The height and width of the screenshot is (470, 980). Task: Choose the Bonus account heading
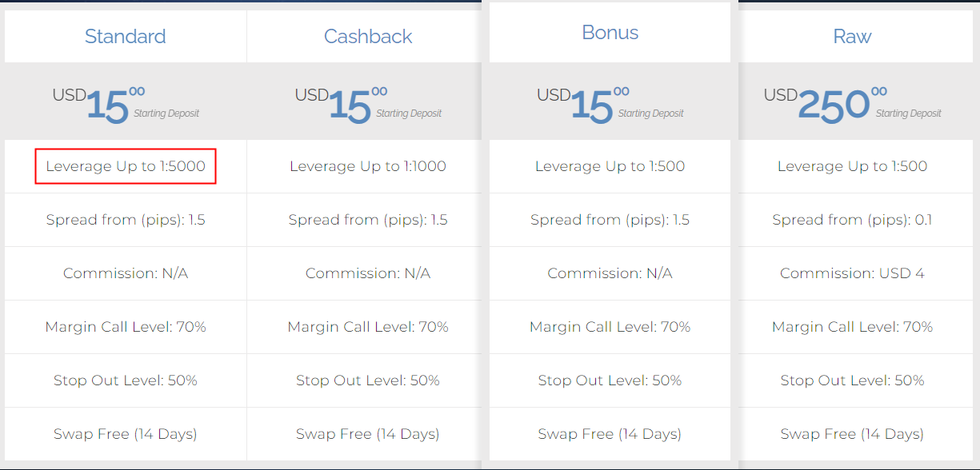610,32
